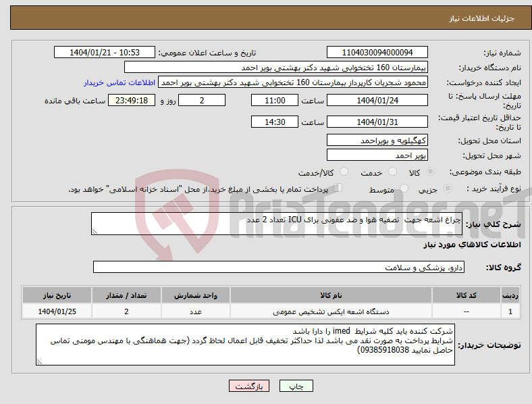Image resolution: width=532 pixels, height=404 pixels.
Task: Click the remaining days field showing 2
Action: [x=202, y=100]
